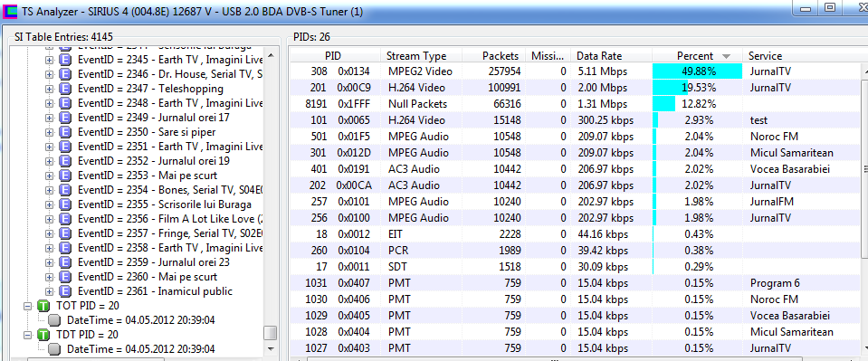Select the E icon for Jurnalul orei 19

[x=66, y=160]
